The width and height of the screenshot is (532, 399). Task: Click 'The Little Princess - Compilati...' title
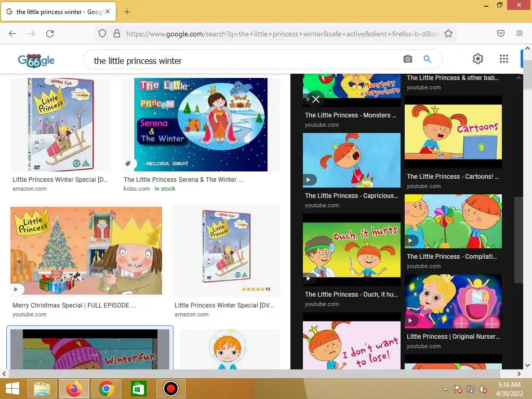pos(451,257)
